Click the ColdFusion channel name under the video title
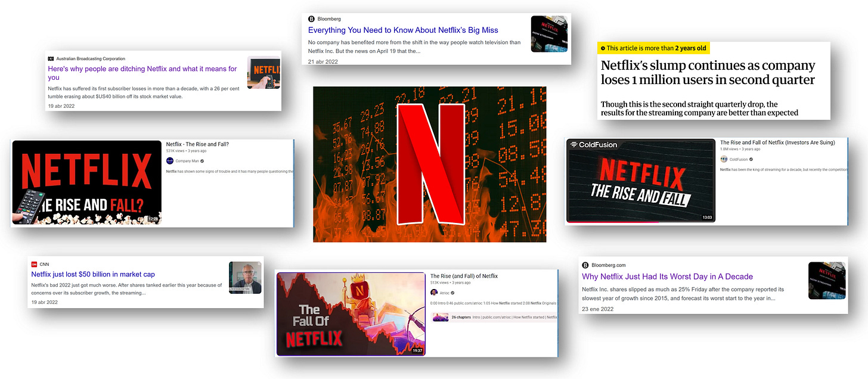Image resolution: width=868 pixels, height=379 pixels. click(739, 159)
